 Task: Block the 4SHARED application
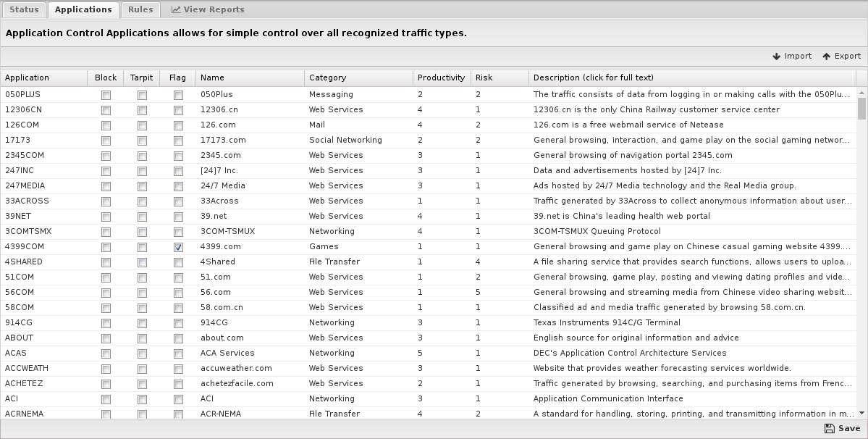pyautogui.click(x=106, y=263)
